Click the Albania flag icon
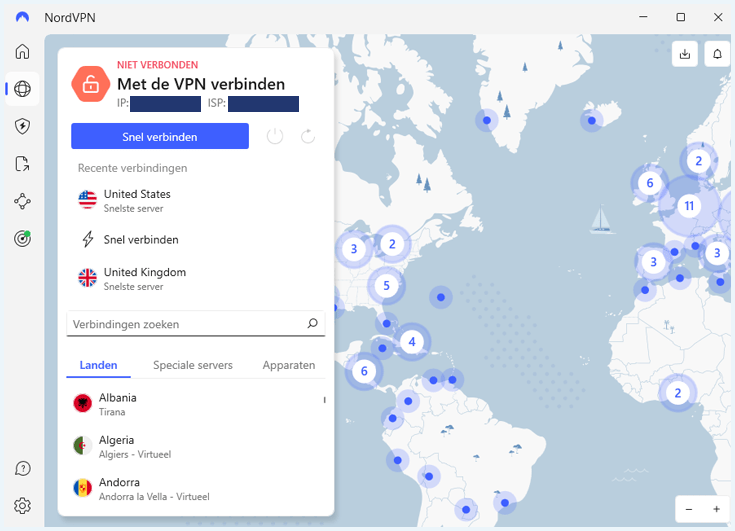The height and width of the screenshot is (531, 735). coord(82,403)
